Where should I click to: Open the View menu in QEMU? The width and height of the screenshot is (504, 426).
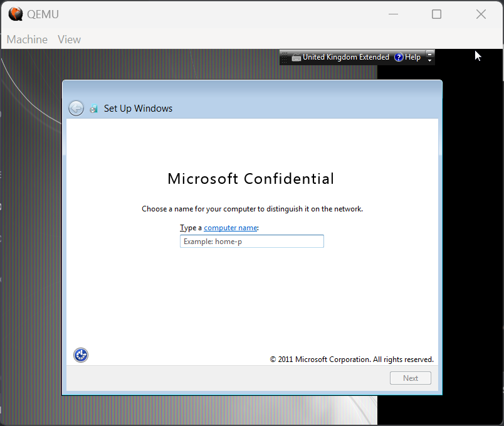pos(69,40)
